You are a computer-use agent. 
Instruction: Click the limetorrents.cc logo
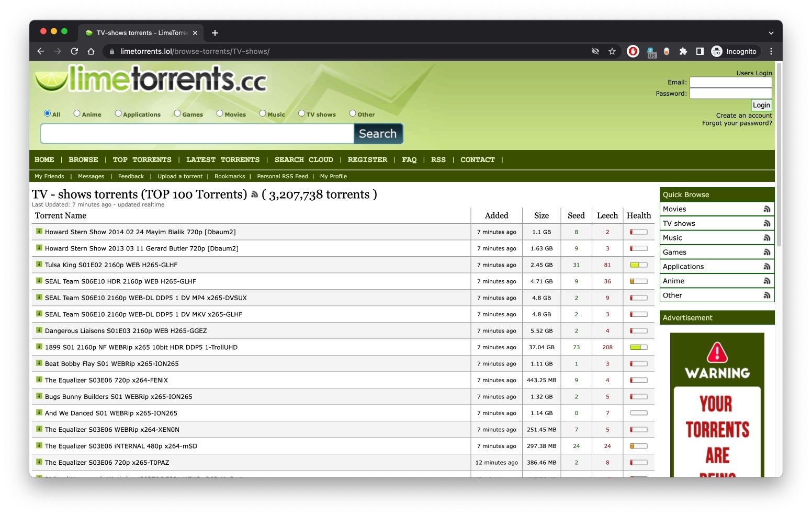[151, 79]
